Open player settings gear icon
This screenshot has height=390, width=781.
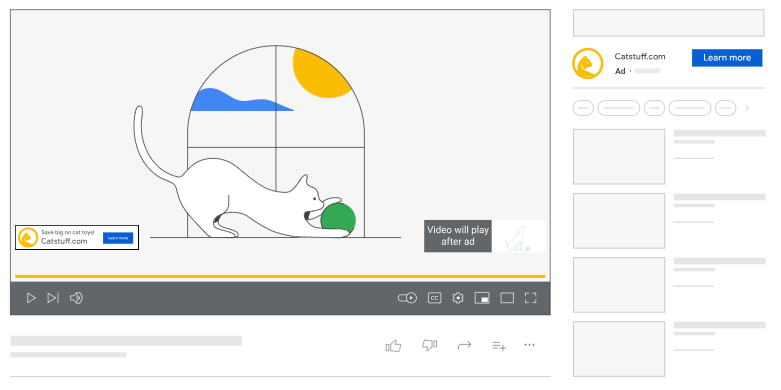pyautogui.click(x=458, y=298)
